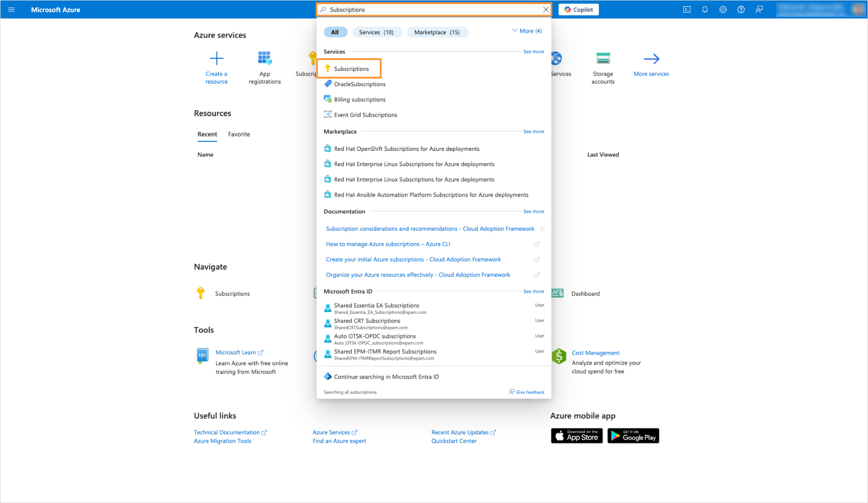Click inside the Subscriptions search field

pyautogui.click(x=431, y=9)
